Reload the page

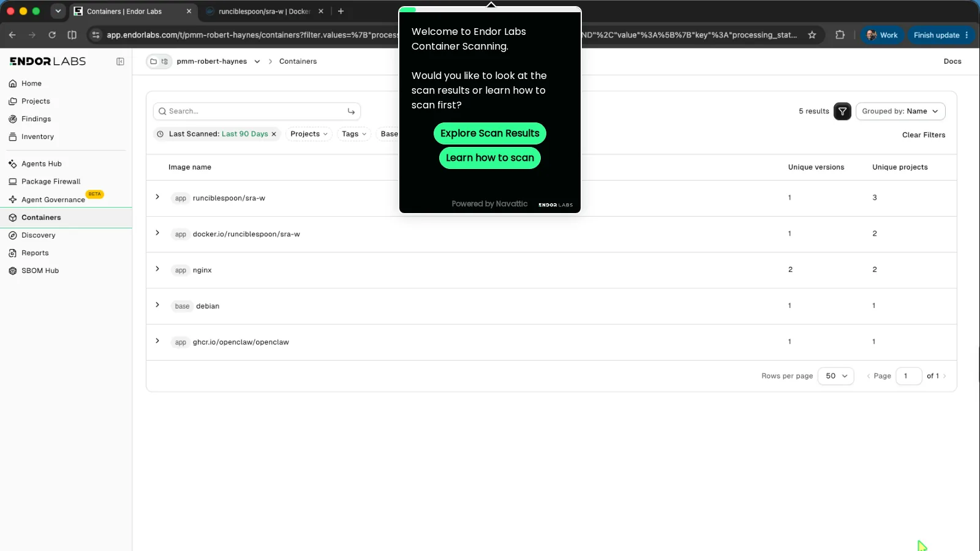click(x=52, y=35)
